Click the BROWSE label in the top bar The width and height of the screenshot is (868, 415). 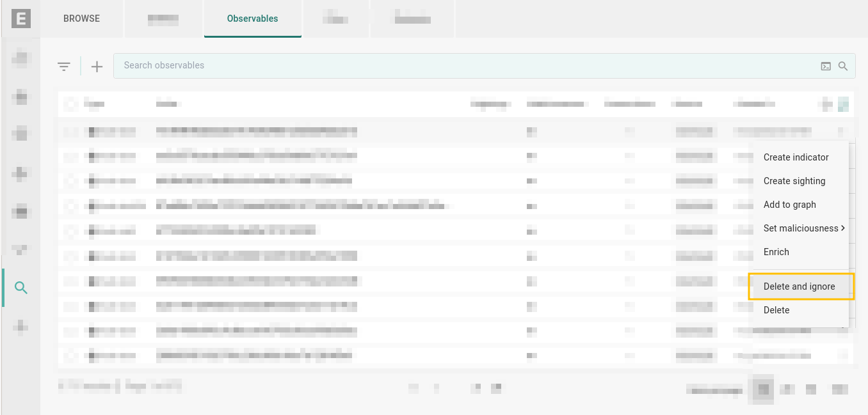pyautogui.click(x=81, y=19)
